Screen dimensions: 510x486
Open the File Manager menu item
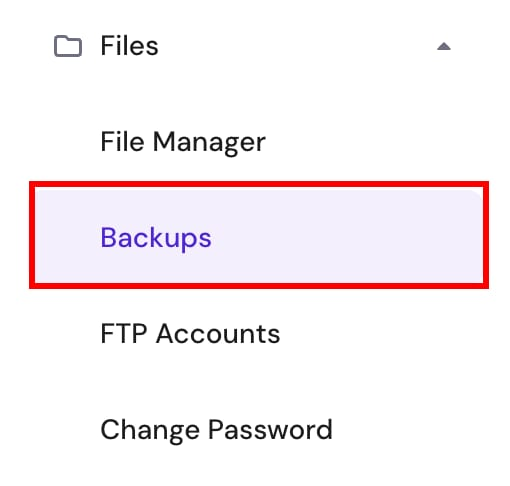(x=183, y=142)
